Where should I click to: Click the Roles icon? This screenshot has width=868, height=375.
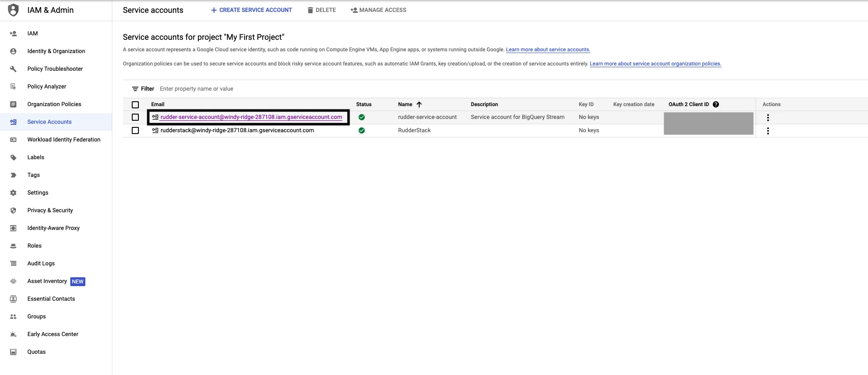[x=13, y=246]
